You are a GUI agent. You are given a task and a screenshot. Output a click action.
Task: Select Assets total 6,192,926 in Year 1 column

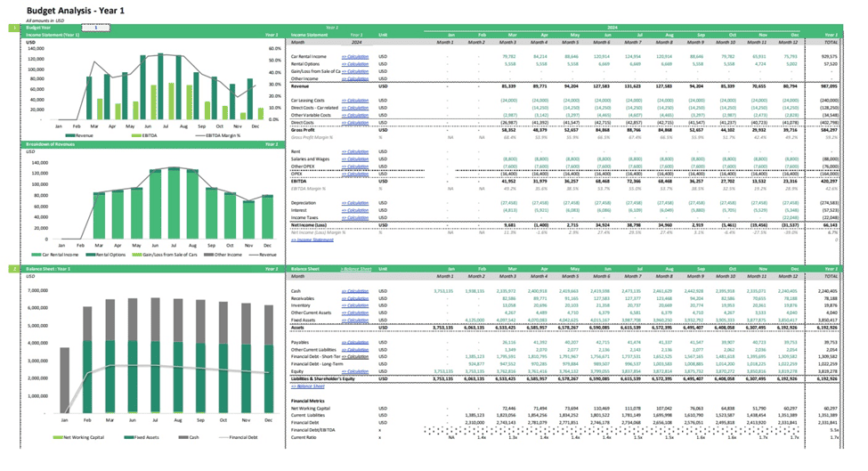[827, 327]
